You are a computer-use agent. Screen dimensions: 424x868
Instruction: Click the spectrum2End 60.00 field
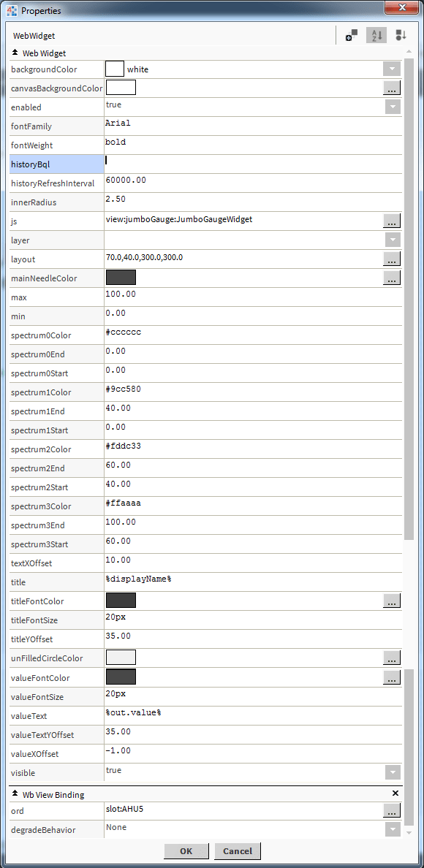pos(253,468)
